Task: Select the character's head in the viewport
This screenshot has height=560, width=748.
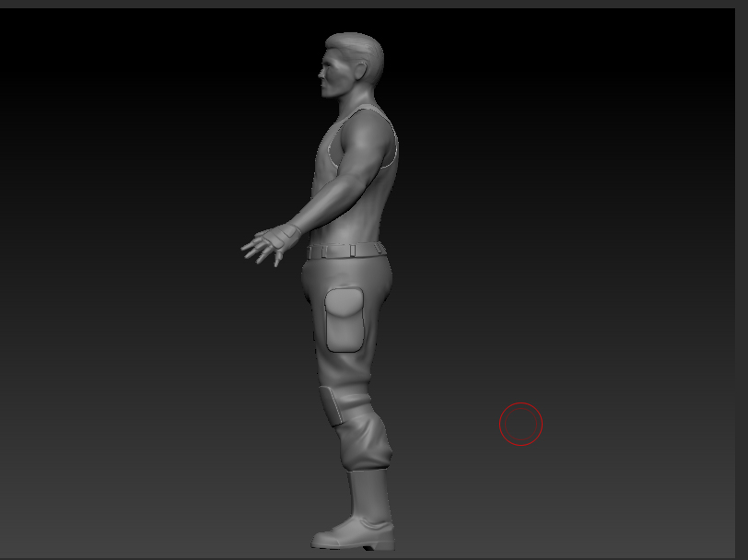Action: (352, 65)
